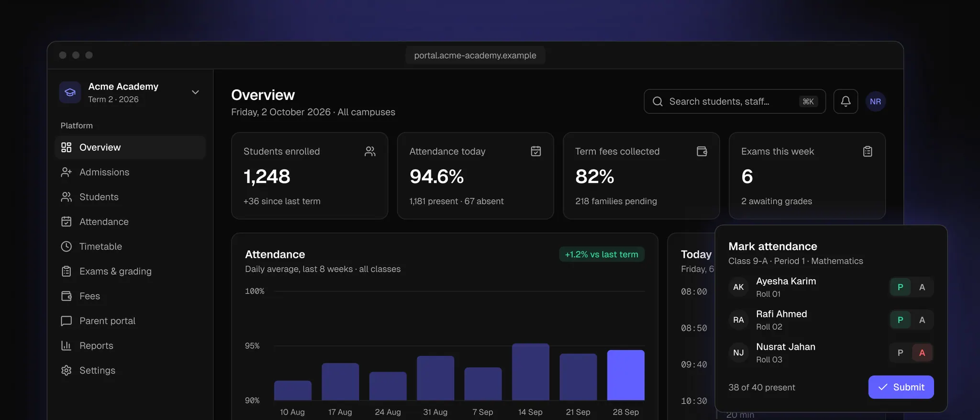Open the Fees section label
Viewport: 980px width, 420px height.
pyautogui.click(x=89, y=296)
